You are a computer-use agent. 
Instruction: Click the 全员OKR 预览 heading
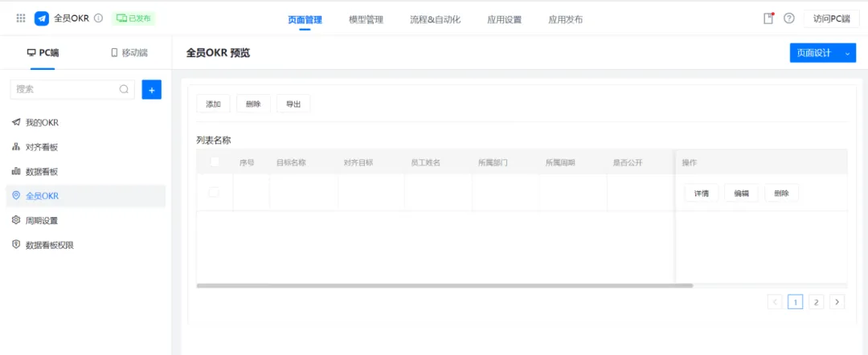[218, 53]
